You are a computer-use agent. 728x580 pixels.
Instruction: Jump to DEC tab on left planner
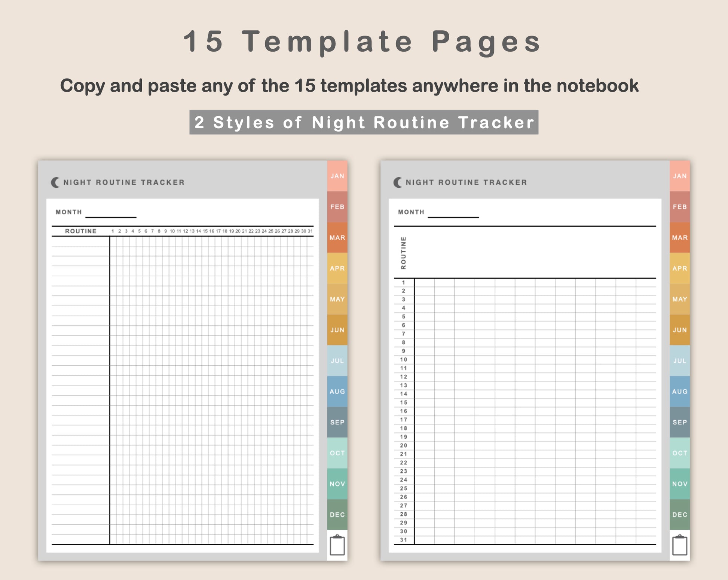click(337, 515)
